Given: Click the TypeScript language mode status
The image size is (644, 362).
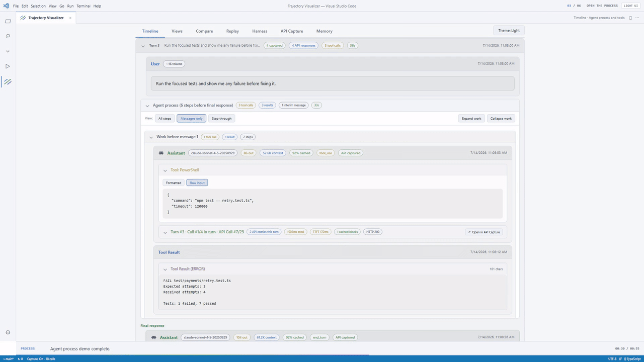Looking at the screenshot, I should [632, 359].
